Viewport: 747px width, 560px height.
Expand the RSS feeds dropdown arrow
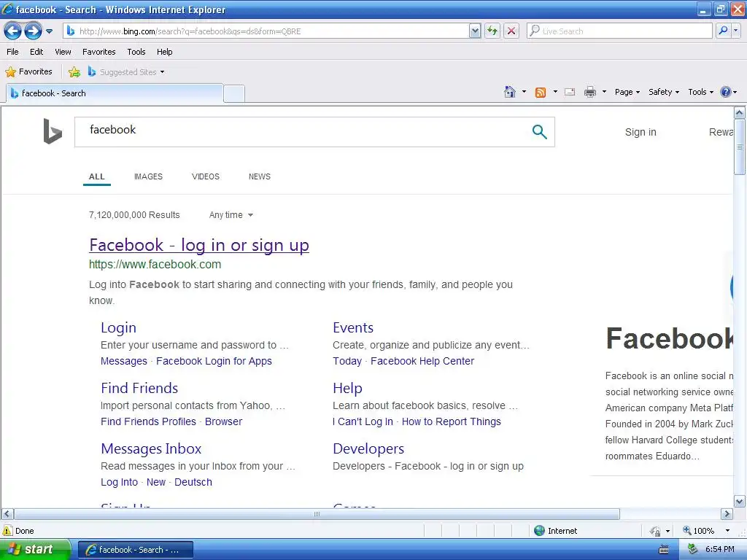coord(555,92)
